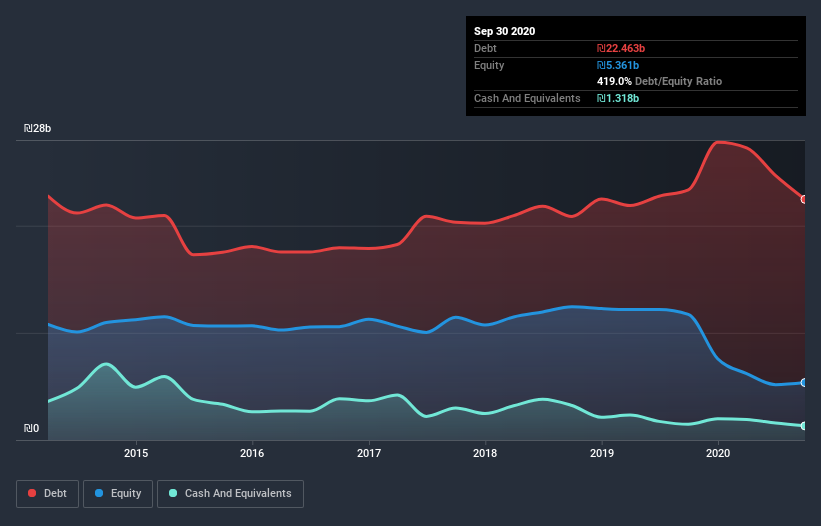
Task: Click the red Debt legend dot
Action: (x=32, y=493)
